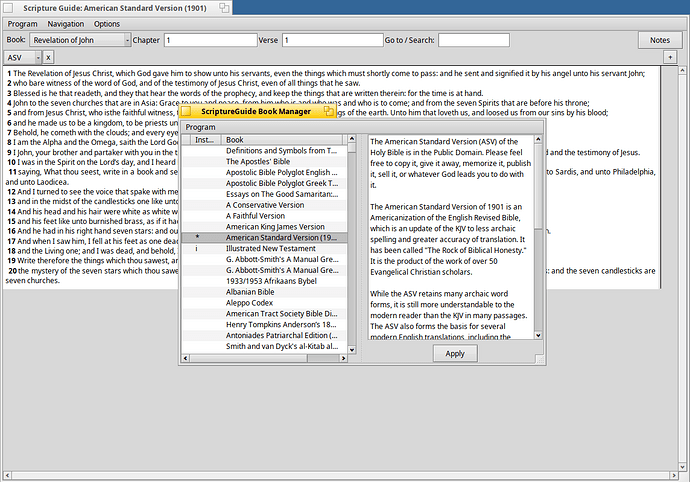Click the main window titlebar menu icon
Image resolution: width=690 pixels, height=482 pixels.
coord(8,8)
